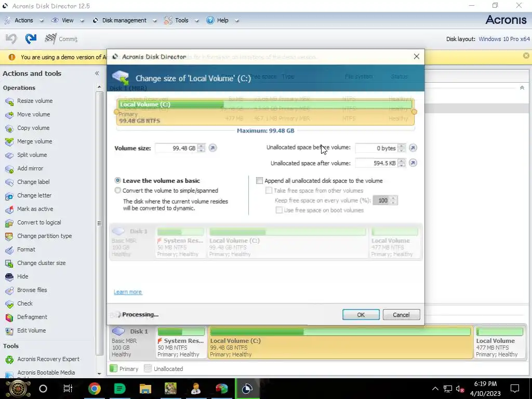Click the Resize volume icon

[x=9, y=101]
